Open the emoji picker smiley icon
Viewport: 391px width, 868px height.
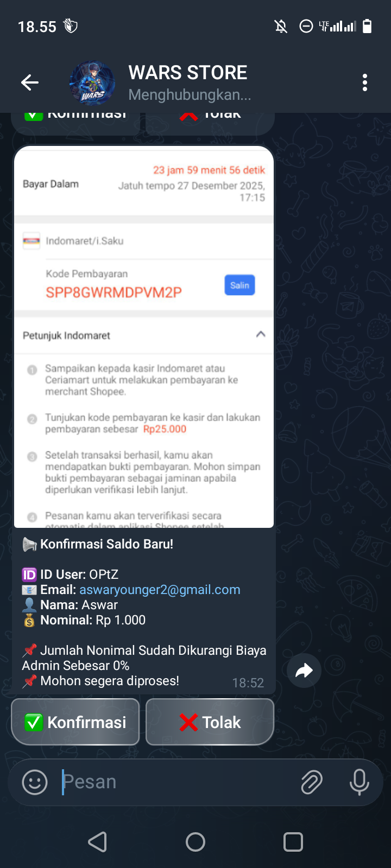coord(35,782)
